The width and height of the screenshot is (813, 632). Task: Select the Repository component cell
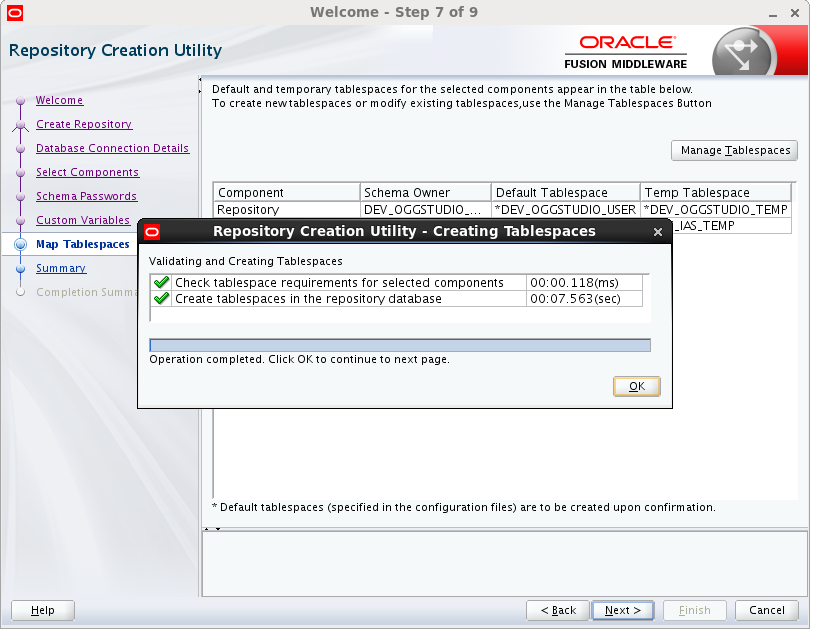(287, 209)
